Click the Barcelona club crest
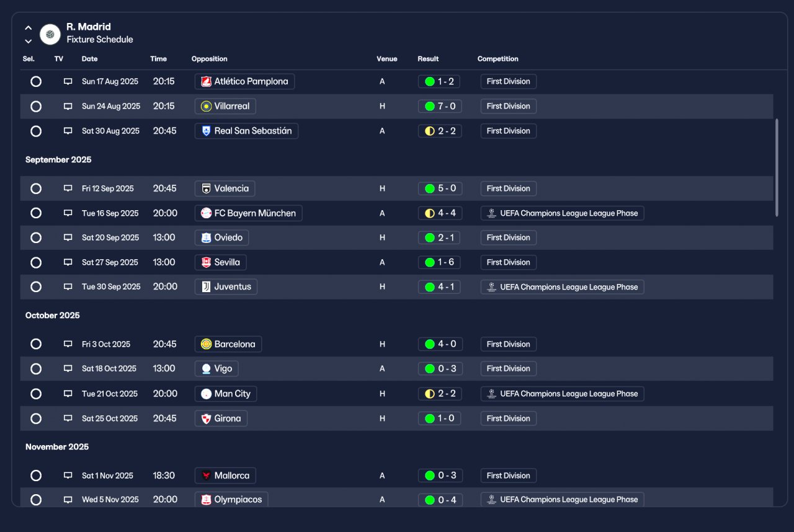 pos(206,344)
